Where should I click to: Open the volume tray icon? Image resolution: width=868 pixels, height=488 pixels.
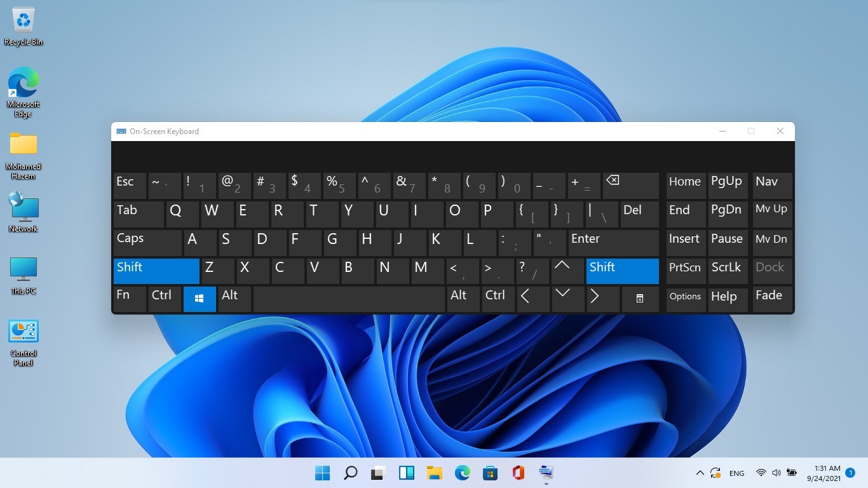[x=776, y=473]
